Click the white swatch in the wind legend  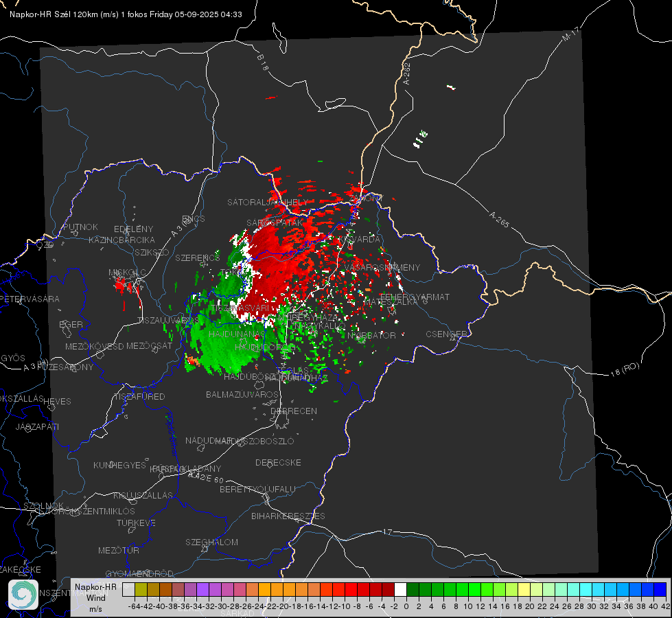point(400,589)
